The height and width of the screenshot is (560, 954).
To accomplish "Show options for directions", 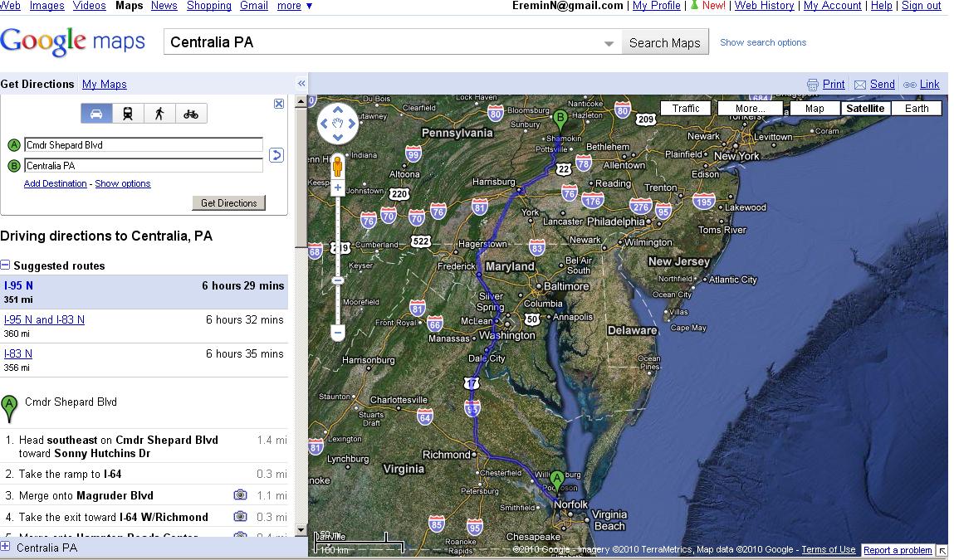I will pyautogui.click(x=122, y=183).
